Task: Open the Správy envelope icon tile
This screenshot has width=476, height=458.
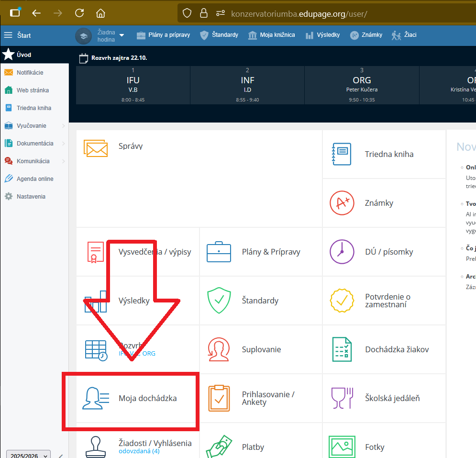Action: pos(95,148)
